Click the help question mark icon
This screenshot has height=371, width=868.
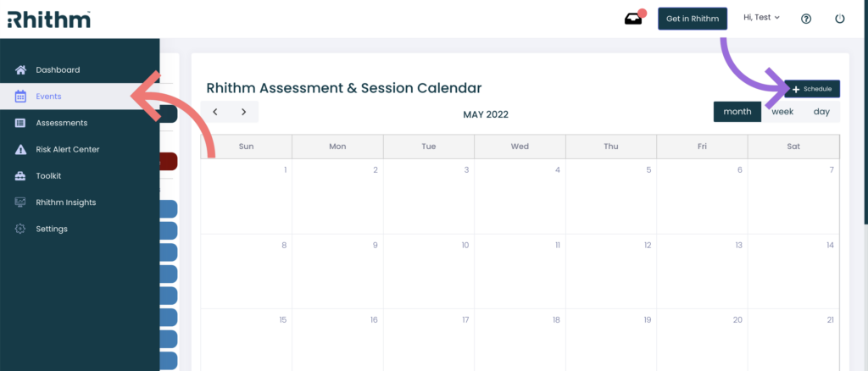pyautogui.click(x=806, y=19)
